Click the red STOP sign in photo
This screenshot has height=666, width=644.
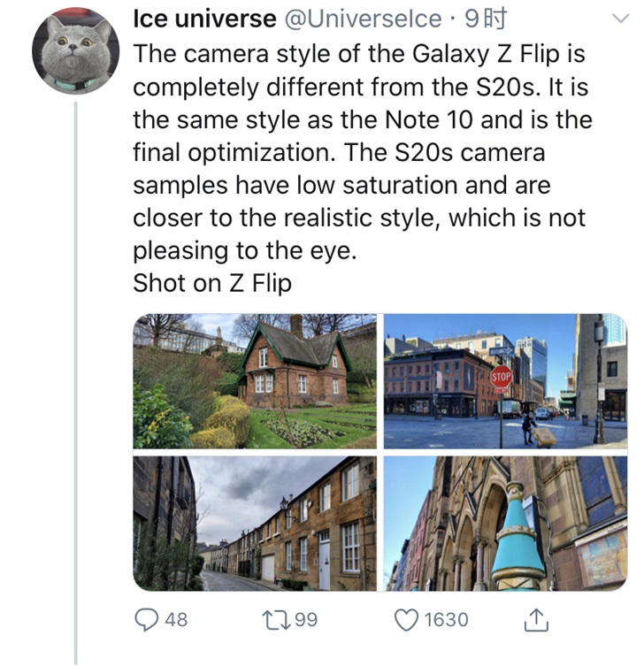502,376
